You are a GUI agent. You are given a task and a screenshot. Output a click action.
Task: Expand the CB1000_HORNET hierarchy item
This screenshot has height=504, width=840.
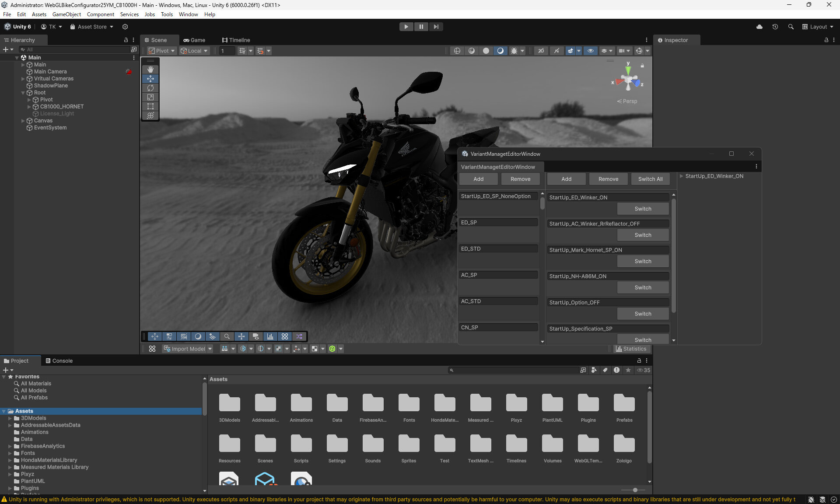29,107
